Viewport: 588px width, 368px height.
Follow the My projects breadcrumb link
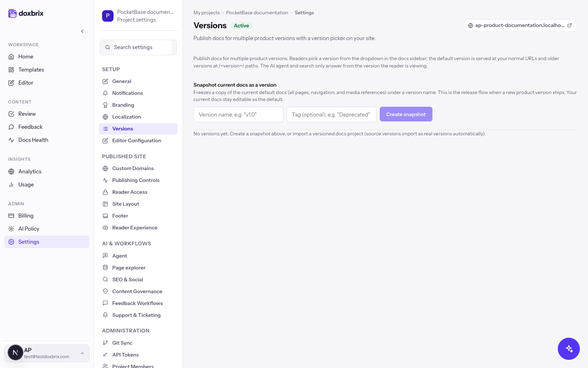(207, 13)
